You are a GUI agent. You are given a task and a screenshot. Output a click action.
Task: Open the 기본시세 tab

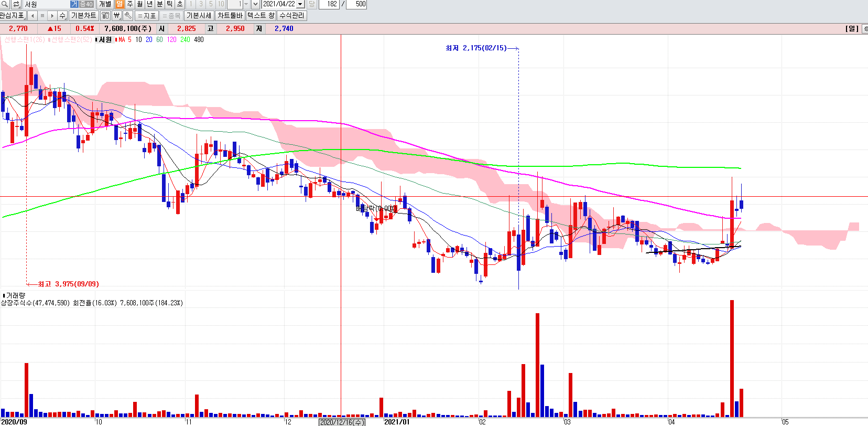[199, 16]
